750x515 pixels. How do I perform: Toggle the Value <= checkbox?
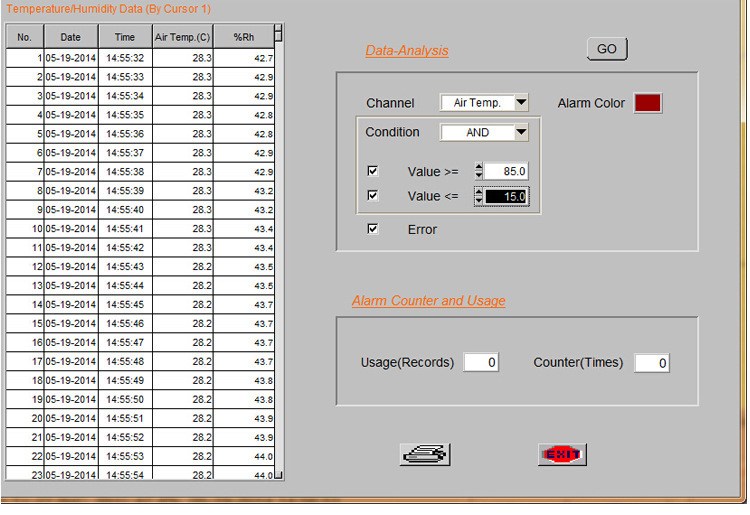click(x=373, y=196)
